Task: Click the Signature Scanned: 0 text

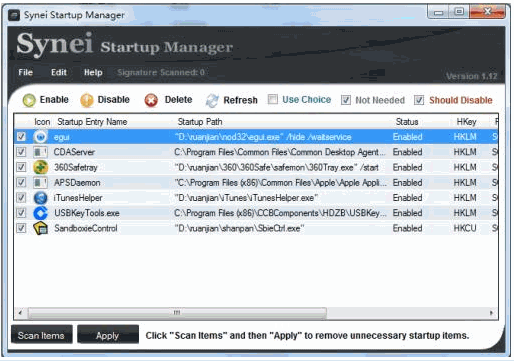Action: [161, 72]
